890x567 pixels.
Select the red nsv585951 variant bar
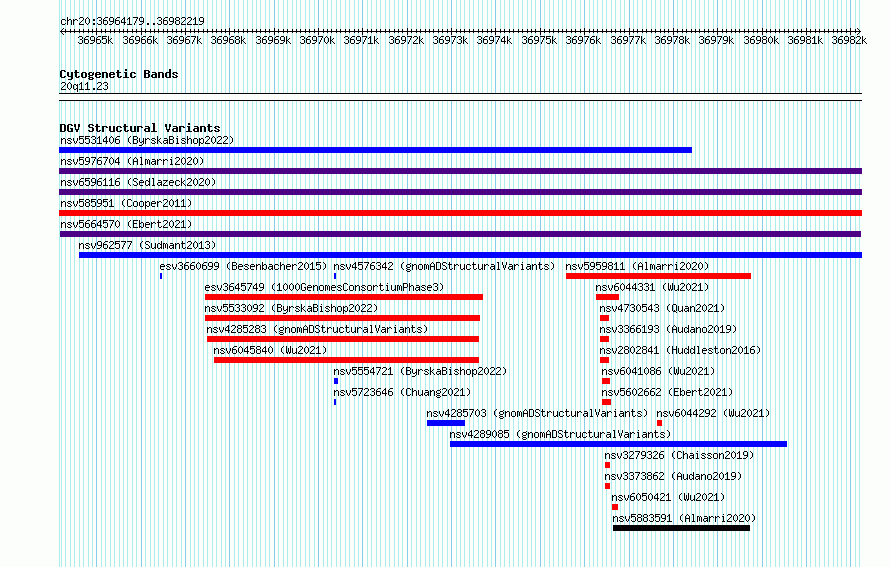point(460,213)
